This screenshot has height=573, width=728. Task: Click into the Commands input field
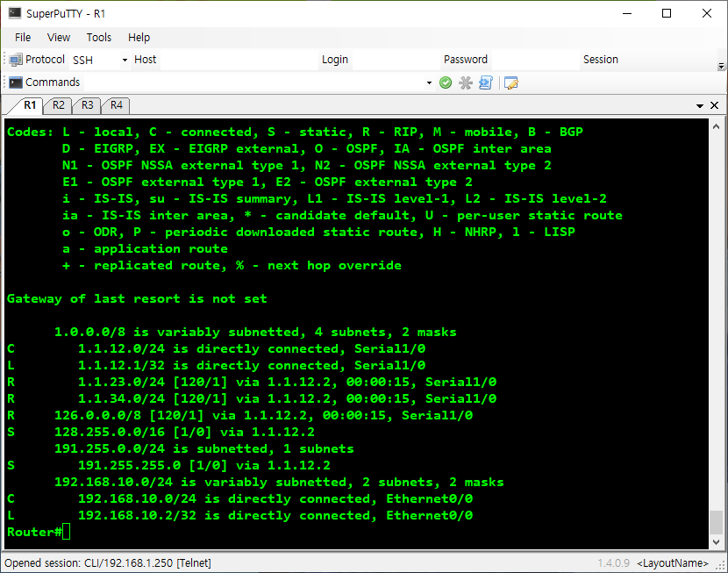[253, 82]
